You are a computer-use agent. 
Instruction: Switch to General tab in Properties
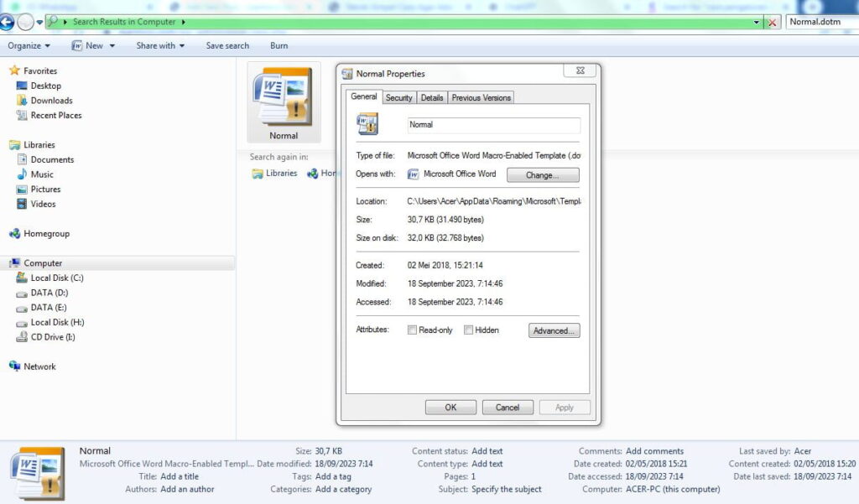point(364,96)
